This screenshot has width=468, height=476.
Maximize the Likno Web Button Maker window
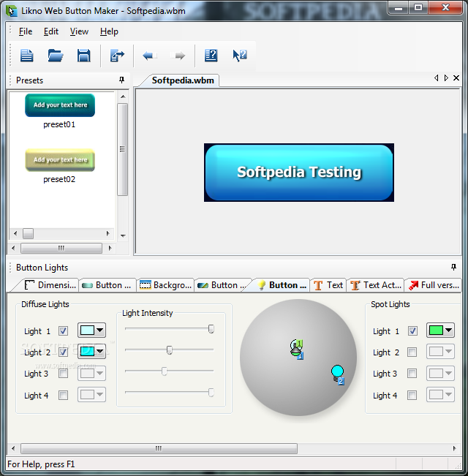tap(418, 8)
